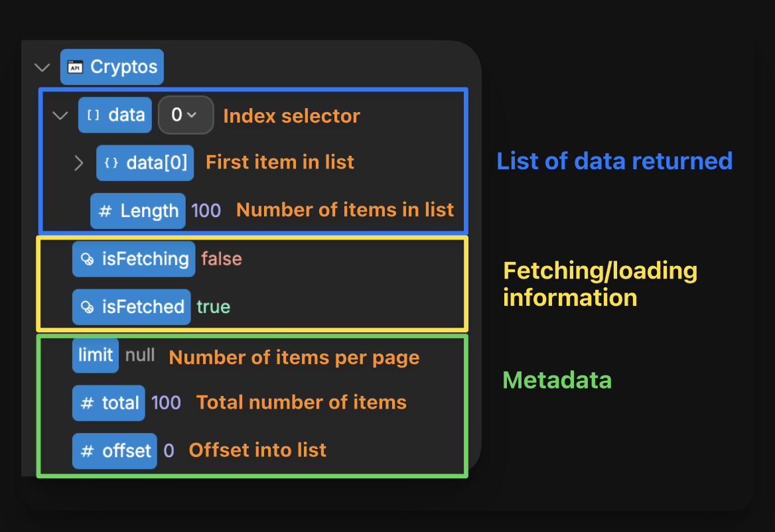Collapse the data array chevron
The height and width of the screenshot is (532, 775).
60,114
